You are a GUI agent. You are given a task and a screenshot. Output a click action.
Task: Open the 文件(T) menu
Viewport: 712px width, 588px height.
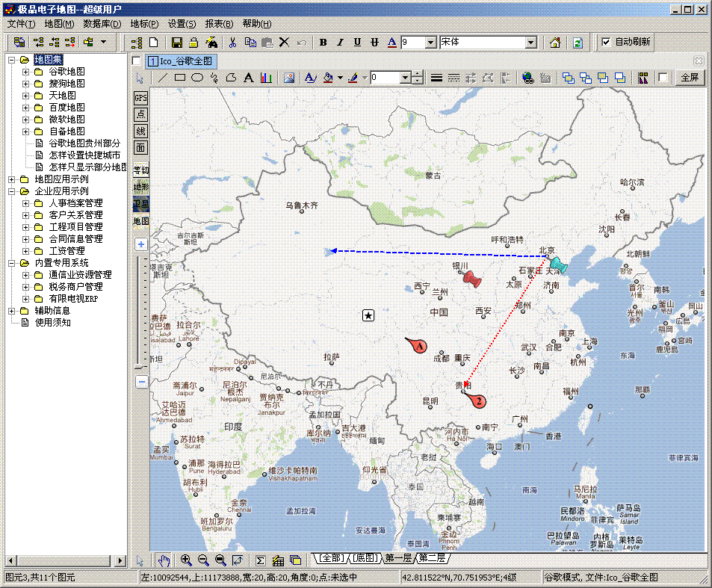(21, 24)
